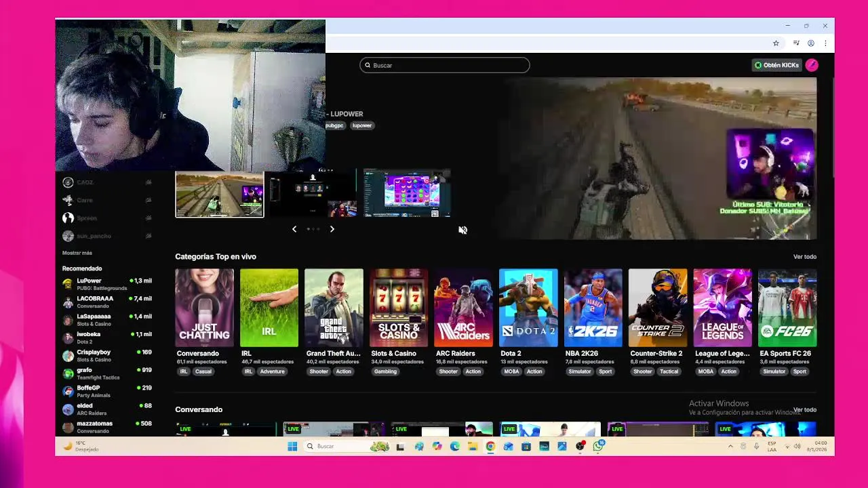Click the Adventure tag under IRL
The image size is (868, 488).
(x=272, y=371)
